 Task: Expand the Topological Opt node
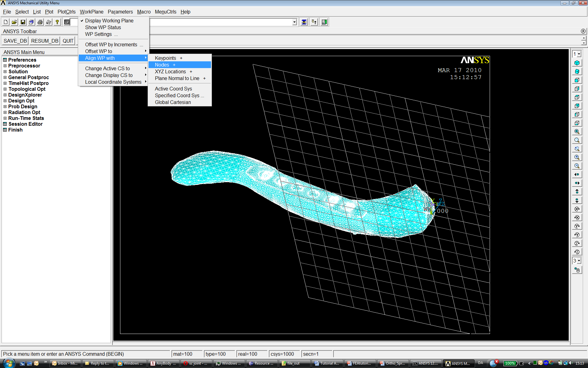(5, 89)
